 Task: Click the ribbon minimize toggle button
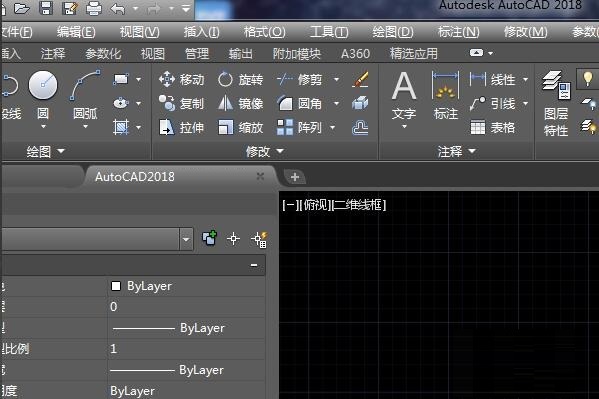click(476, 53)
